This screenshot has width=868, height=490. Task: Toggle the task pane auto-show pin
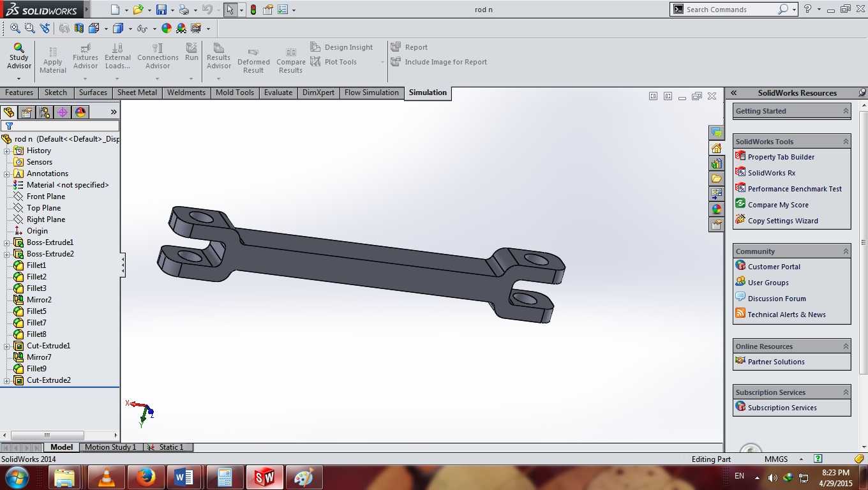pos(862,93)
